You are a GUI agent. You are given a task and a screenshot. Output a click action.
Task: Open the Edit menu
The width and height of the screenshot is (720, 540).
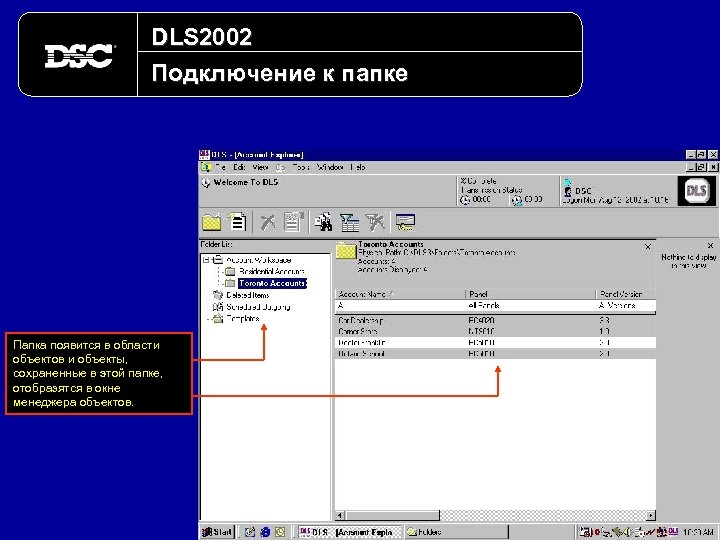pyautogui.click(x=239, y=167)
